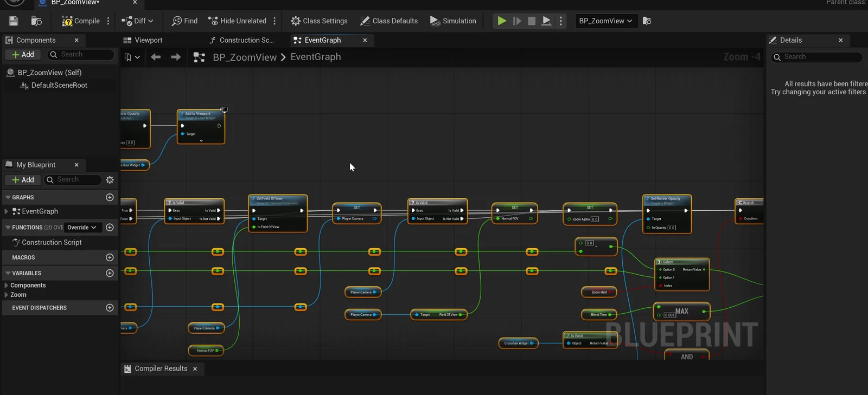The height and width of the screenshot is (395, 868).
Task: Click the green Play button
Action: [502, 21]
